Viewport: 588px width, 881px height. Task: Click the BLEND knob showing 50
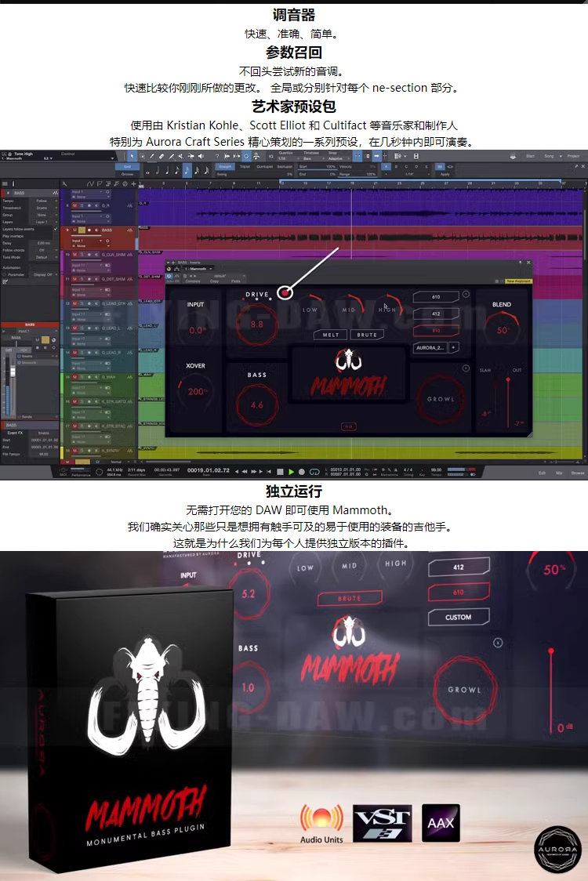point(502,329)
